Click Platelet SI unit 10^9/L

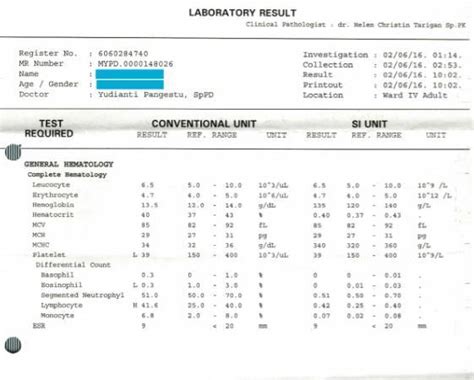point(430,255)
